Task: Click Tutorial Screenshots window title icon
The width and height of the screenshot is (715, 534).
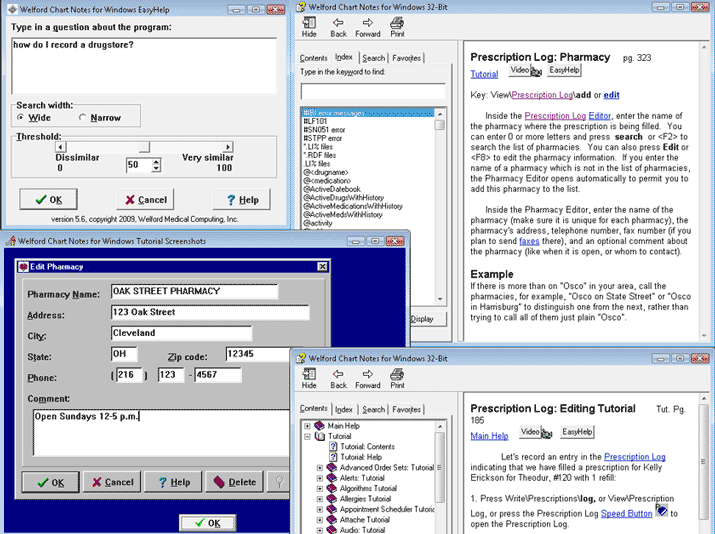Action: [x=10, y=241]
